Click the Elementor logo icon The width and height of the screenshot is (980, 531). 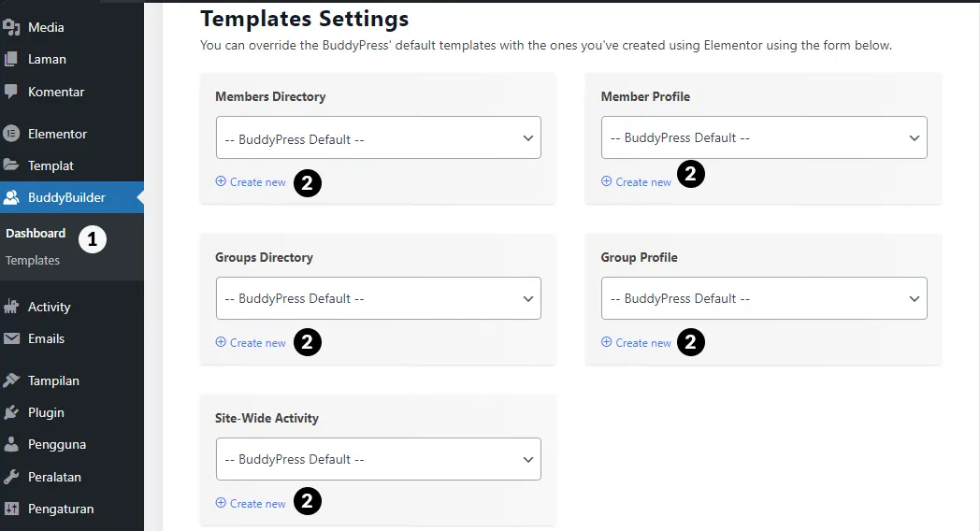pyautogui.click(x=11, y=133)
